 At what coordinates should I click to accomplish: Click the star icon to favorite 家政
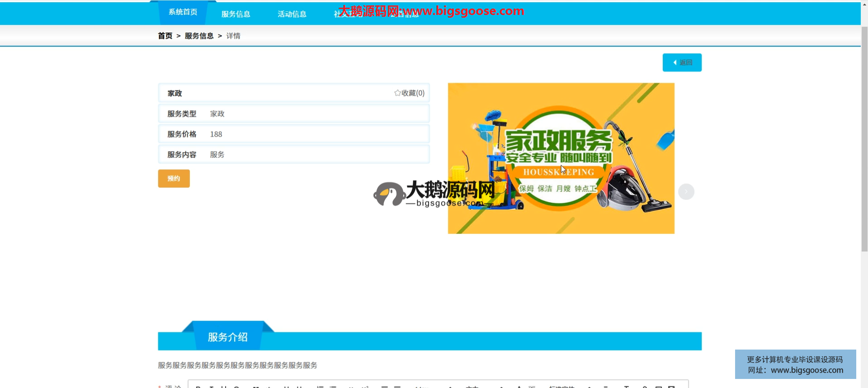[x=397, y=93]
